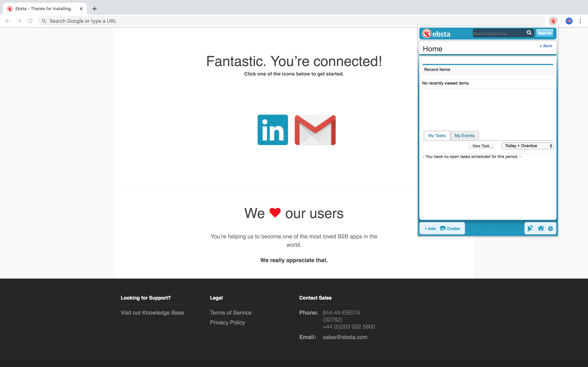Click the Back link in Ebsta panel

point(546,46)
